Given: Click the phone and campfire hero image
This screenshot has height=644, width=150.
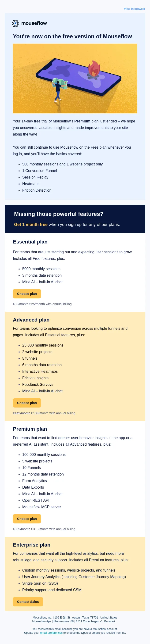Looking at the screenshot, I should [x=75, y=79].
